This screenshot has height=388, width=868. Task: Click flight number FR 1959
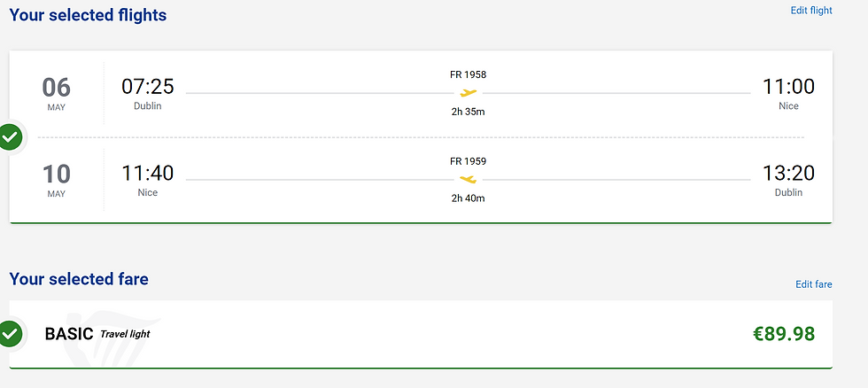point(468,161)
